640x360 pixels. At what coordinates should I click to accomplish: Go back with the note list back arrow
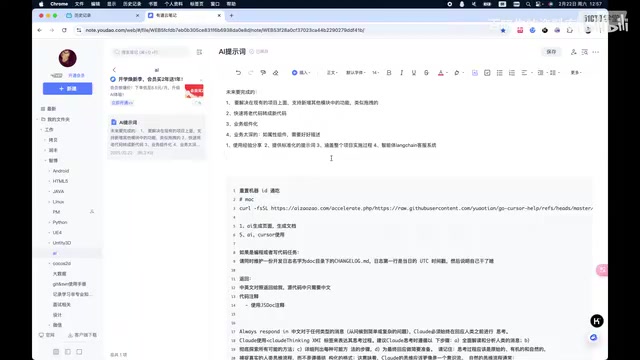click(x=114, y=70)
